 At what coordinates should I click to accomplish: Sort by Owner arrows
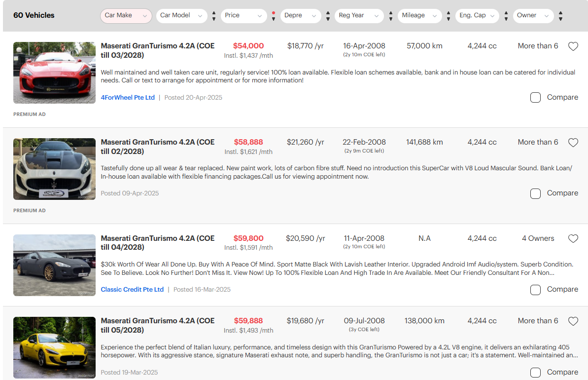pyautogui.click(x=560, y=16)
